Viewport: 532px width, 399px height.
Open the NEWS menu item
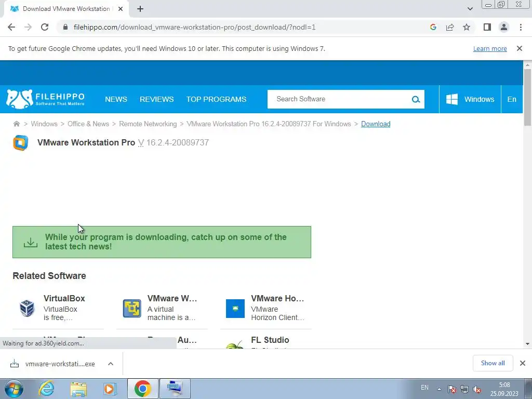pos(116,99)
